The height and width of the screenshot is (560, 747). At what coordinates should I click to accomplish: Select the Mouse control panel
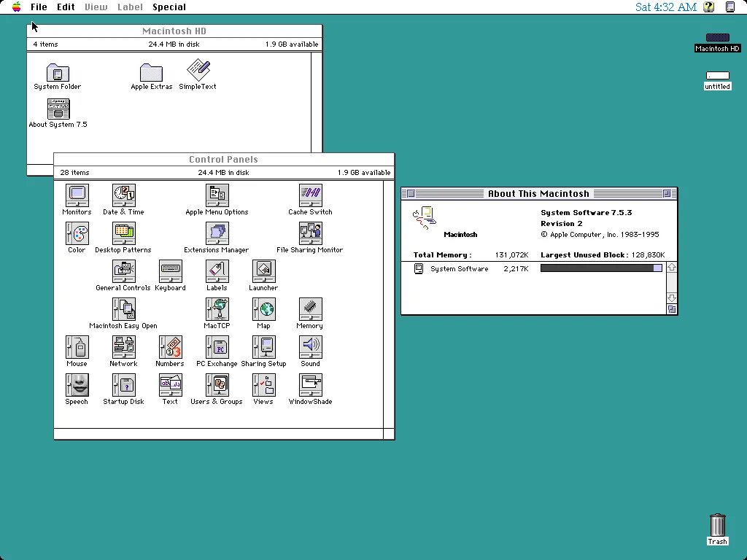pyautogui.click(x=77, y=347)
